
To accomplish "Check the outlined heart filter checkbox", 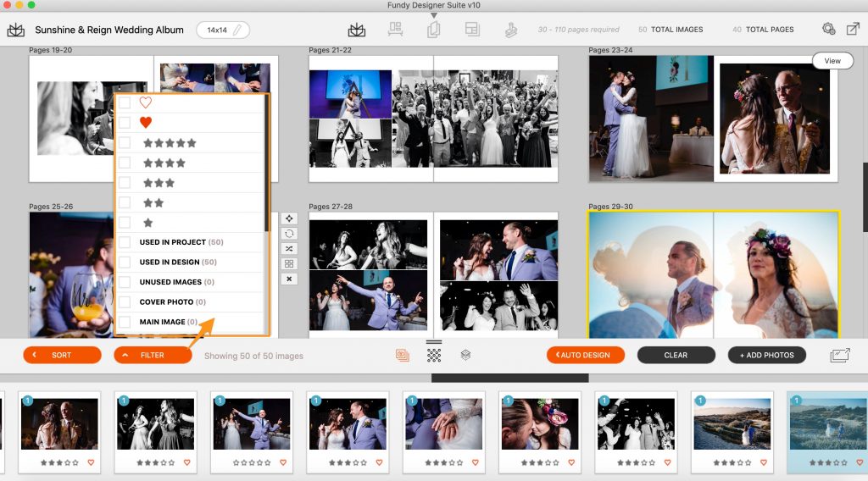I will point(125,102).
